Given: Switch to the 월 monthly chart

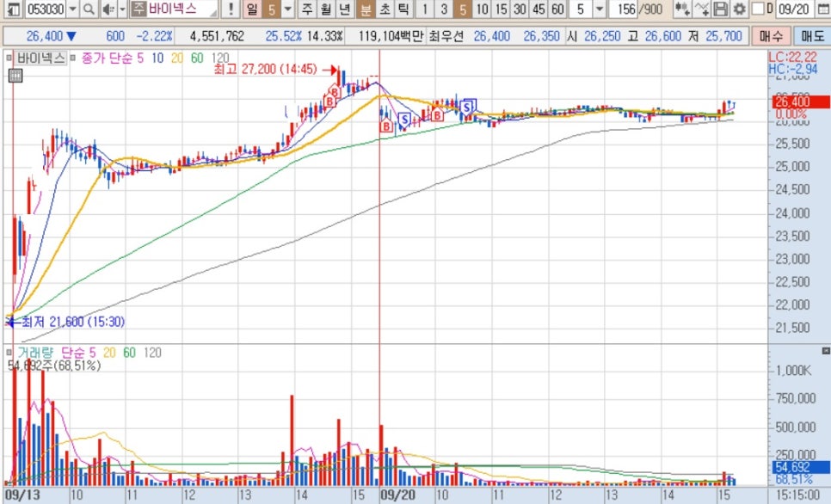Looking at the screenshot, I should click(326, 9).
